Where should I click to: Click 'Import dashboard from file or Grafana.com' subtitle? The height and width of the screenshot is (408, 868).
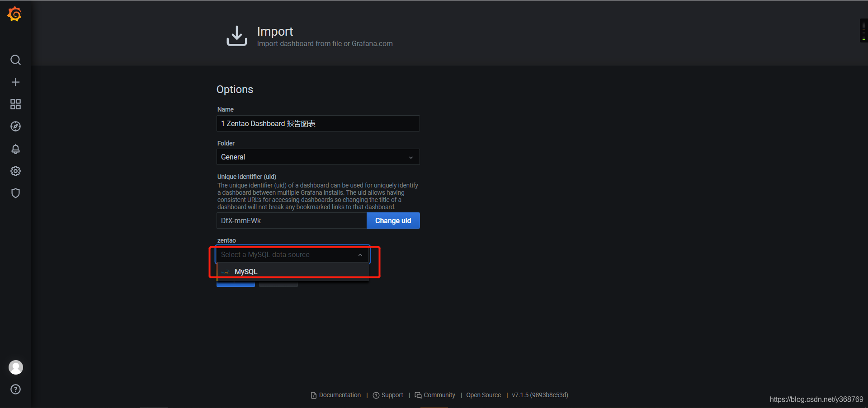coord(325,43)
